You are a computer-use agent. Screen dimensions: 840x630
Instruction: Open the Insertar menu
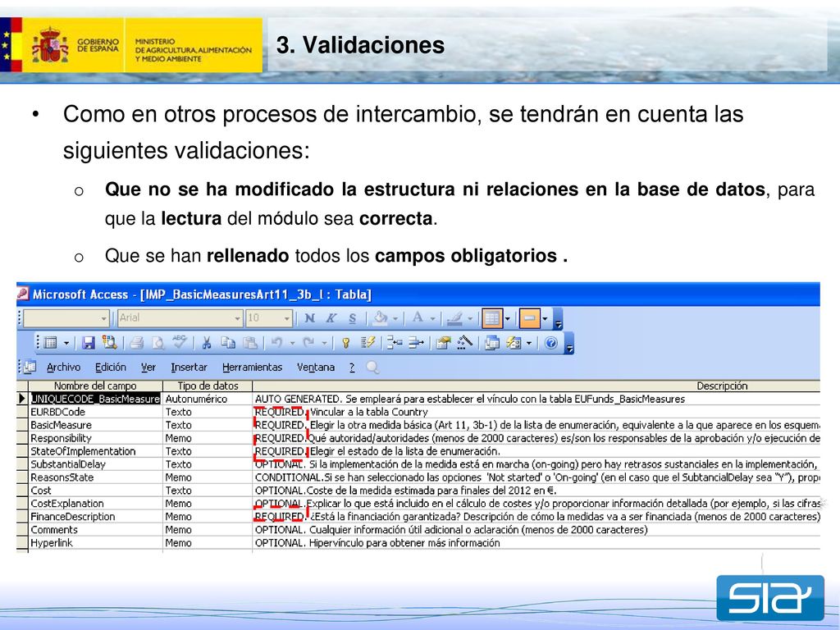[189, 367]
